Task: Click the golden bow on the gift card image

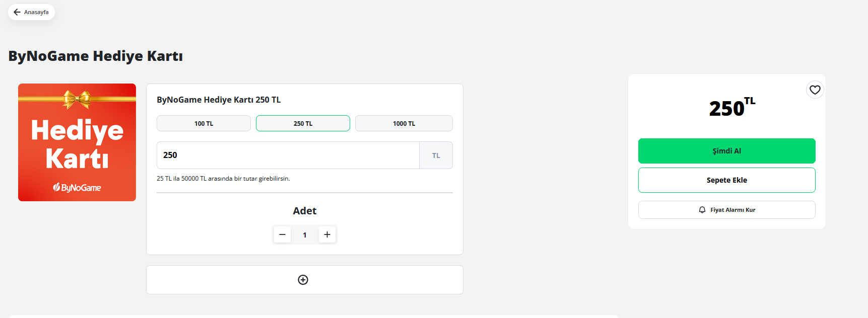Action: 77,99
